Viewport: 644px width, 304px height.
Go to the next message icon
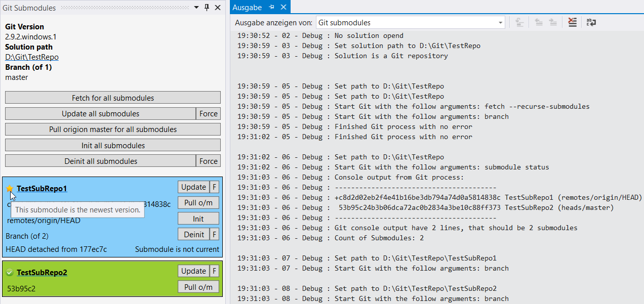[x=553, y=22]
